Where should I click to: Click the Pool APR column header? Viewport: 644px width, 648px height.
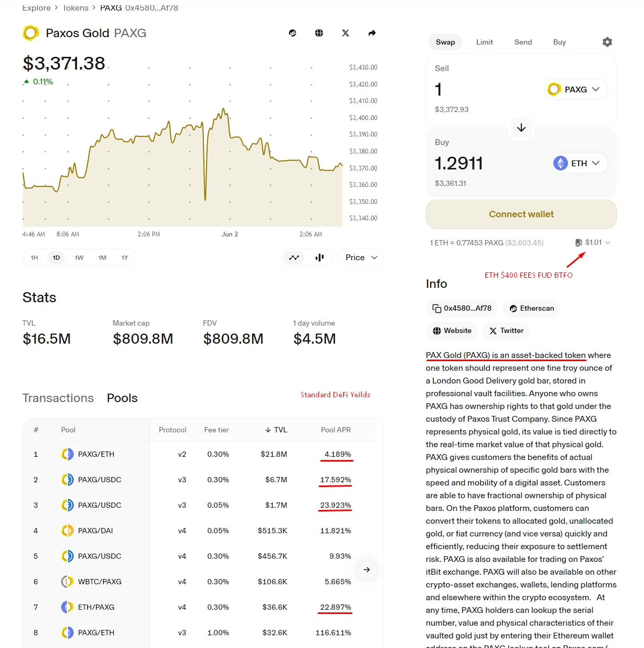click(x=336, y=430)
